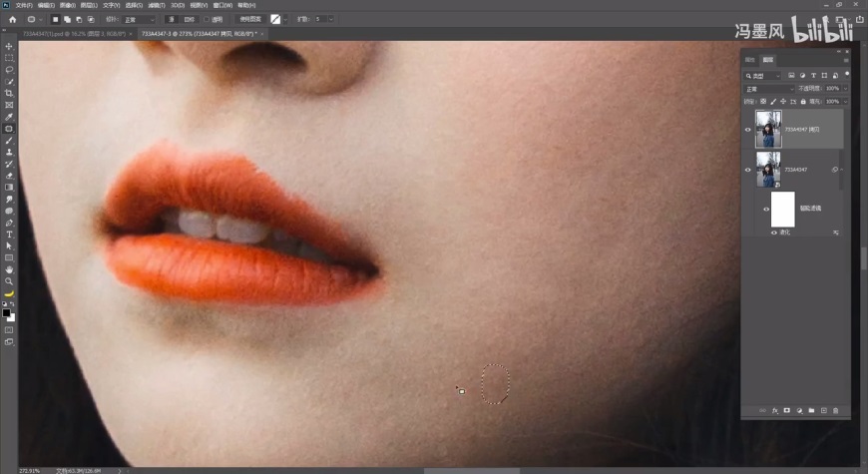Open the 编辑(E) menu
The width and height of the screenshot is (868, 474).
coord(46,5)
